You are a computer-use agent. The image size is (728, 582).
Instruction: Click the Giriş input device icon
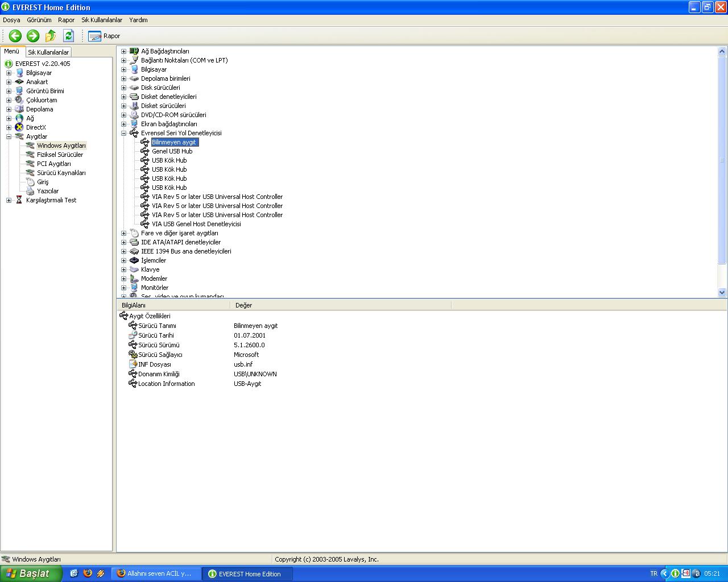[30, 182]
